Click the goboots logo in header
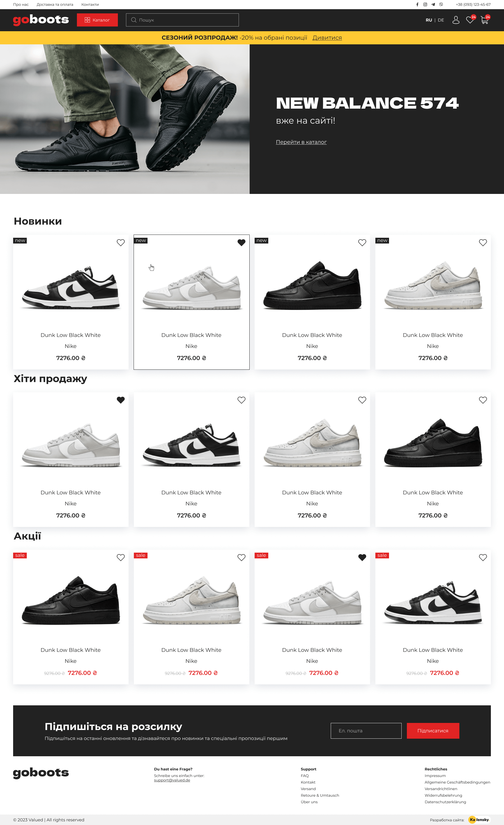504x825 pixels. [41, 20]
